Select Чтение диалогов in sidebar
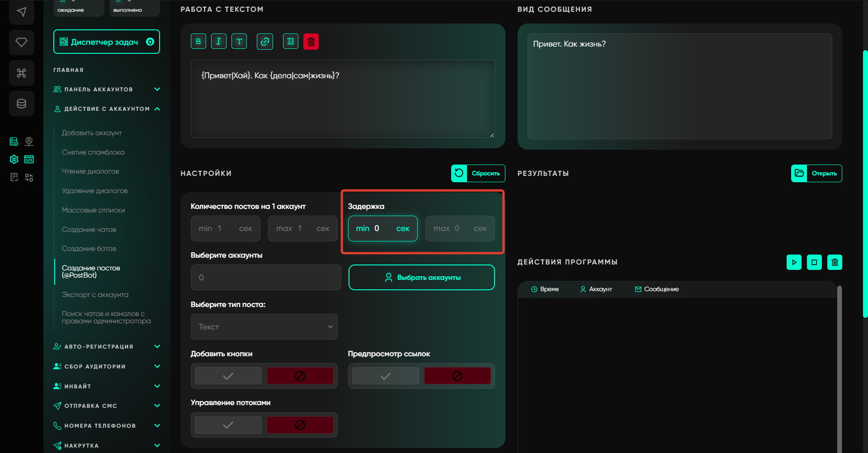 90,171
